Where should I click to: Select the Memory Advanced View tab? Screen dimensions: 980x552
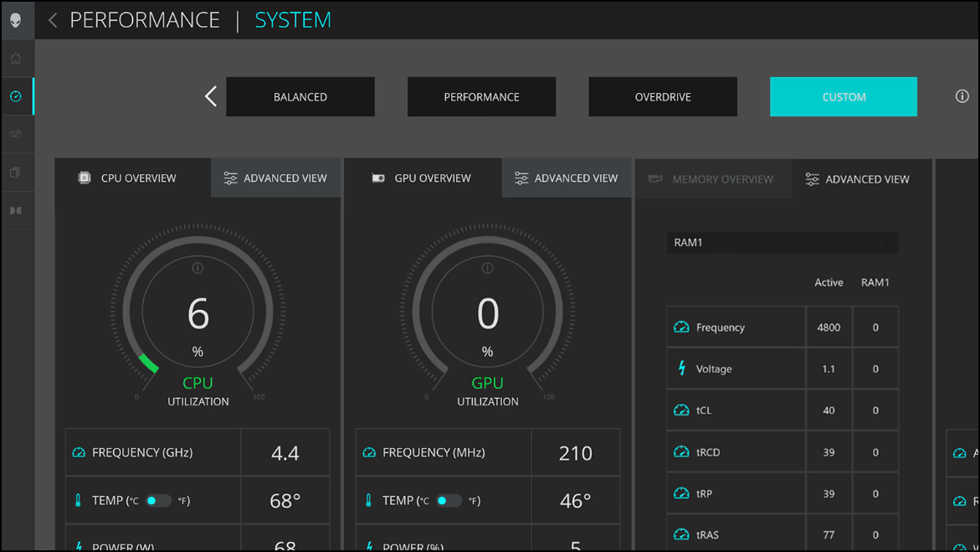coord(858,179)
